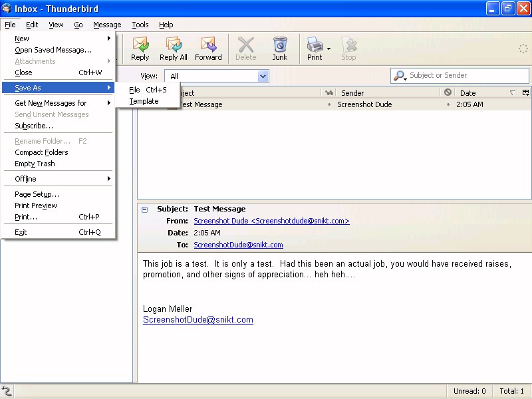Select the Test Message row
Image resolution: width=532 pixels, height=399 pixels.
[334, 104]
